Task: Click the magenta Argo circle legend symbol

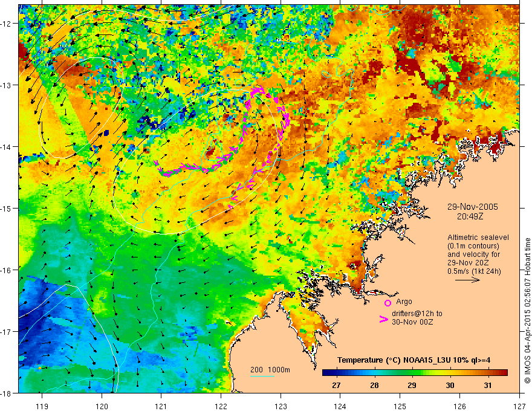Action: [x=388, y=303]
